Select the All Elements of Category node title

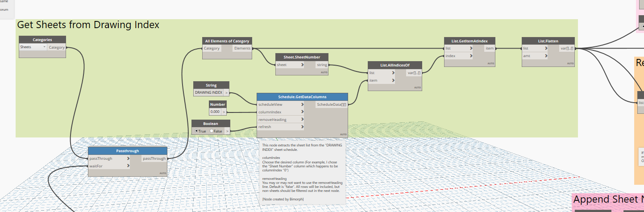[227, 41]
